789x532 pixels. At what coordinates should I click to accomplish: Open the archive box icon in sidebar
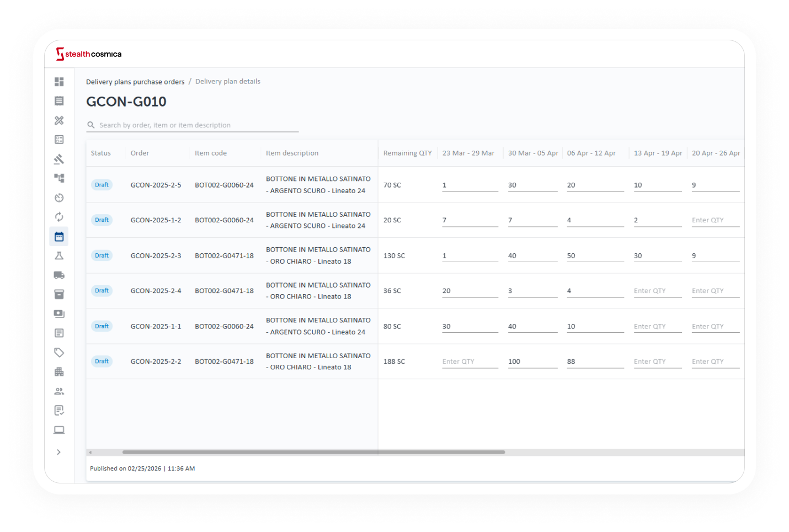[59, 294]
